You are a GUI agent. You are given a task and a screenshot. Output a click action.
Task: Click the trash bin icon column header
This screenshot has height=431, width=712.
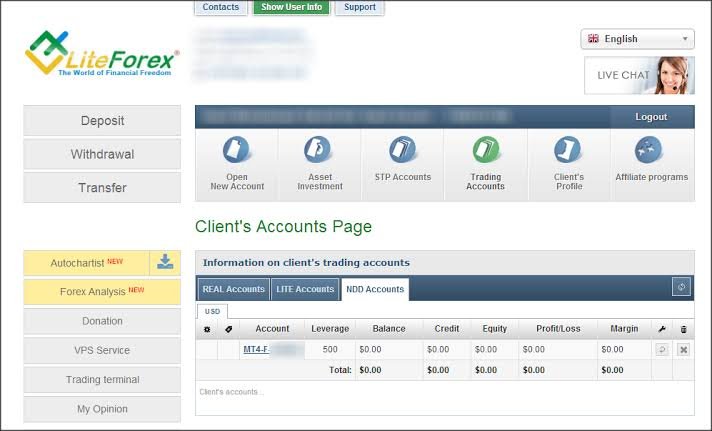[683, 329]
